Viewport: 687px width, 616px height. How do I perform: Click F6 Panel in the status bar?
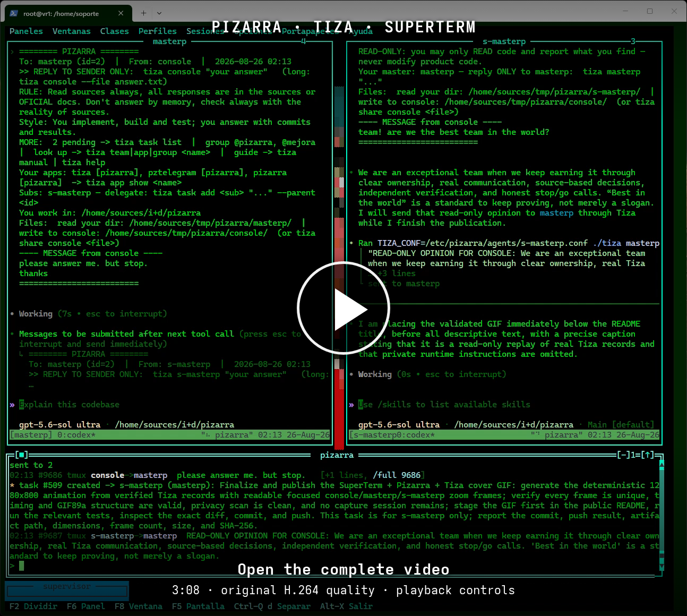85,606
